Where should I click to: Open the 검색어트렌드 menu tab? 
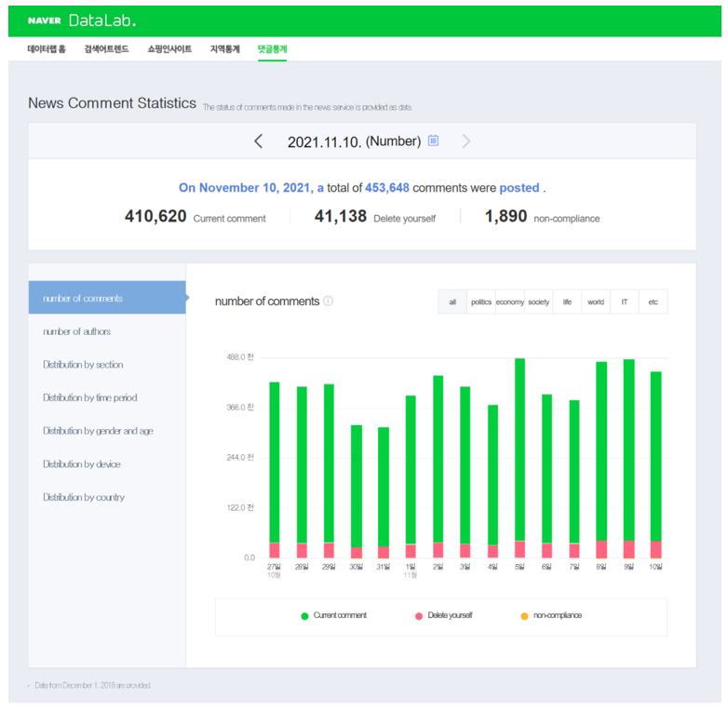click(x=106, y=48)
